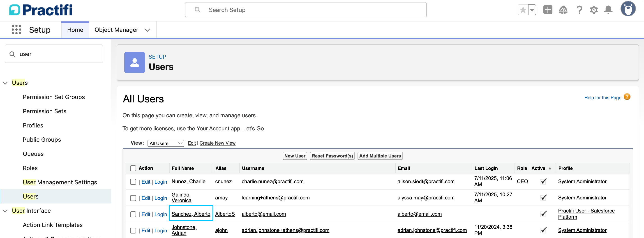Edit the Nunez, Charlie user
644x238 pixels.
[146, 182]
